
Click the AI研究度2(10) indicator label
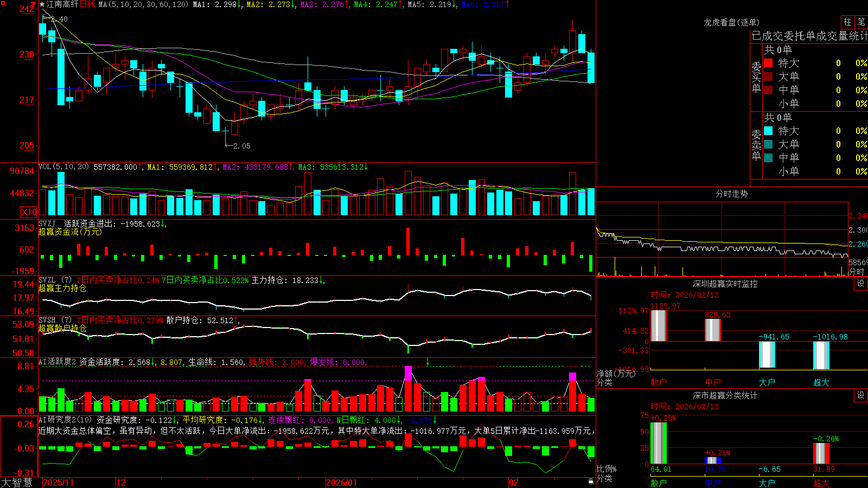coord(65,420)
